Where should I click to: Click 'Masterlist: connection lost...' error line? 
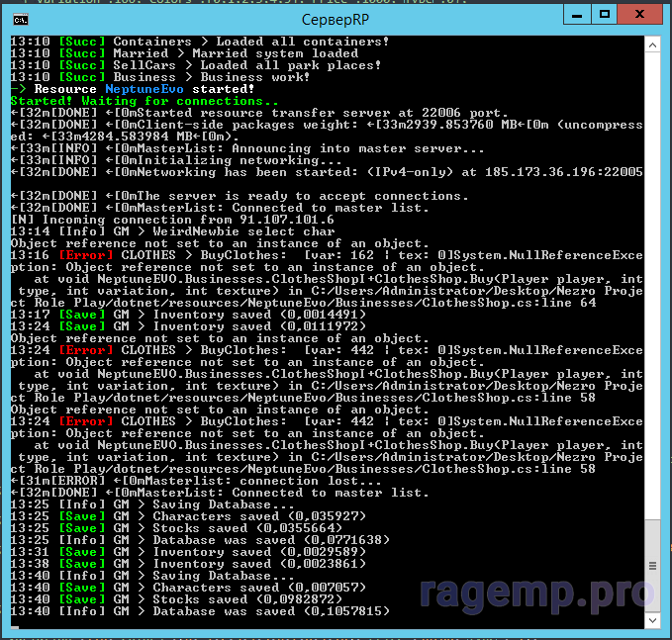pyautogui.click(x=196, y=481)
